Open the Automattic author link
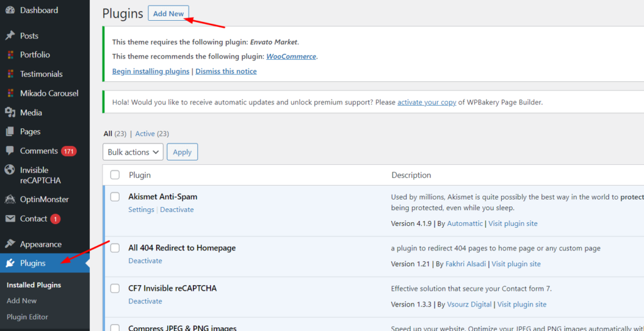Image resolution: width=644 pixels, height=331 pixels. [466, 223]
